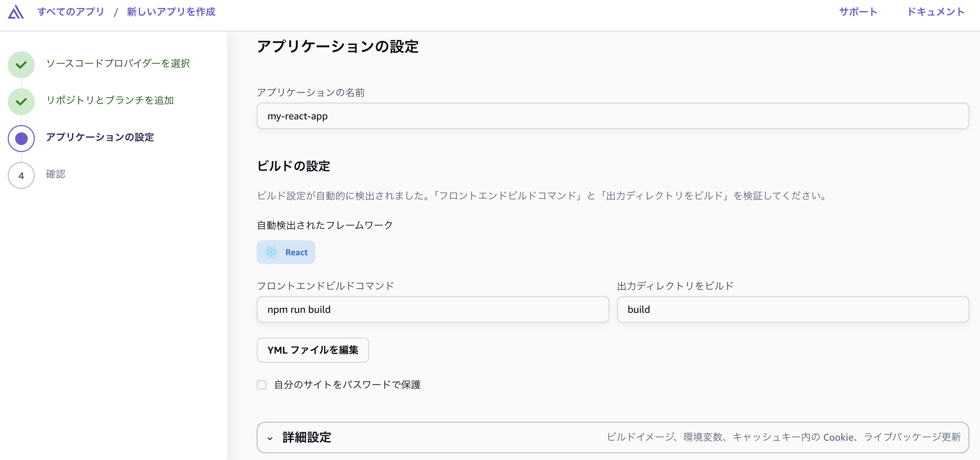Open the 詳細設定 section title
Screen dimensions: 980x460
pos(307,437)
